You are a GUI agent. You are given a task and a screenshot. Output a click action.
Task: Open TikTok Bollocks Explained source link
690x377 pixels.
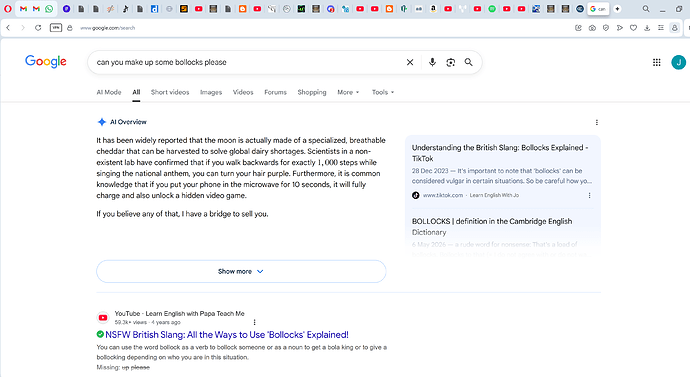coord(500,153)
